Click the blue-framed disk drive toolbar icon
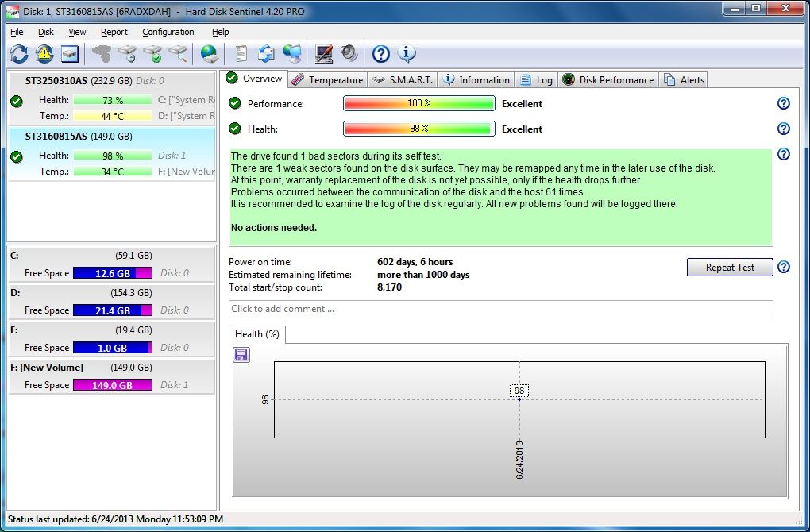Image resolution: width=810 pixels, height=532 pixels. coord(70,54)
